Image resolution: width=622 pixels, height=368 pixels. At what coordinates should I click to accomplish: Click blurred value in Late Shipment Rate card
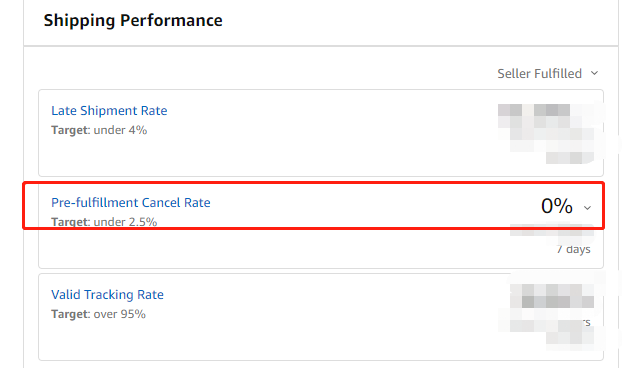[x=551, y=133]
